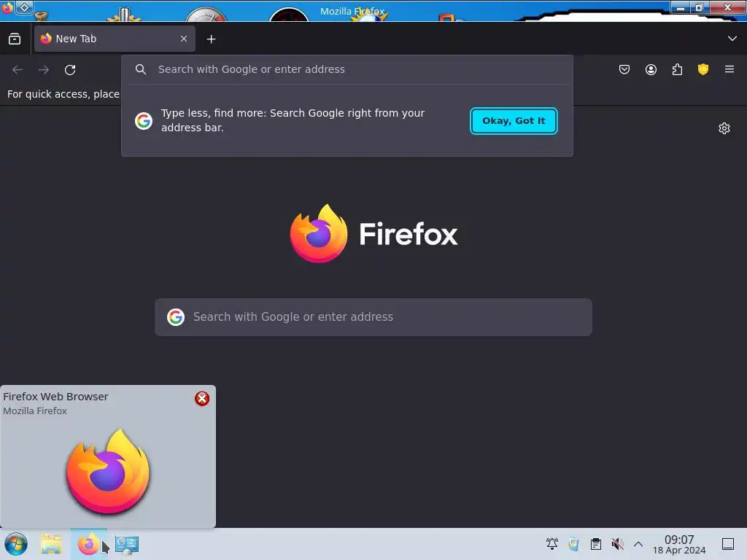Go back one page
Screen dimensions: 747x560
point(18,69)
